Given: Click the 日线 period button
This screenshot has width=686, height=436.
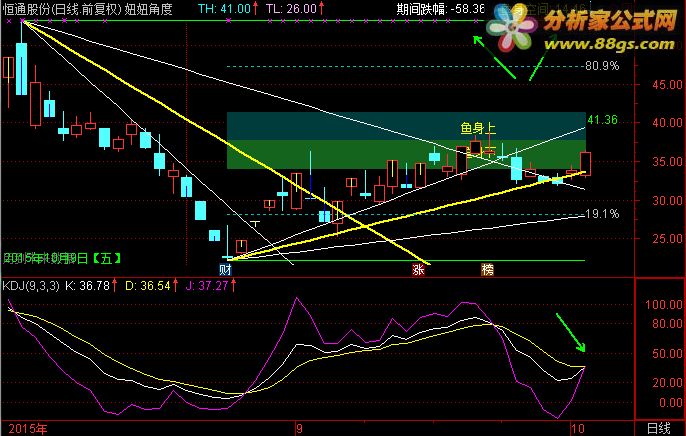Looking at the screenshot, I should [658, 429].
